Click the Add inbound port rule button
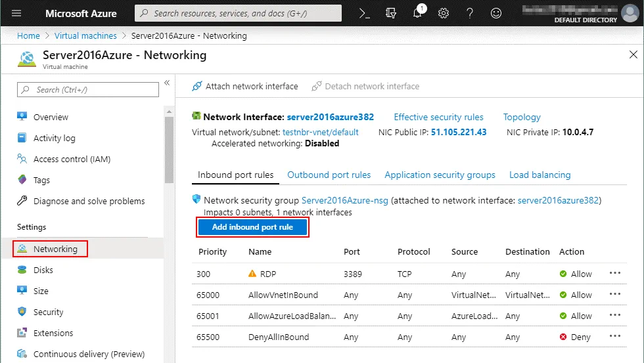Image resolution: width=644 pixels, height=363 pixels. click(252, 227)
